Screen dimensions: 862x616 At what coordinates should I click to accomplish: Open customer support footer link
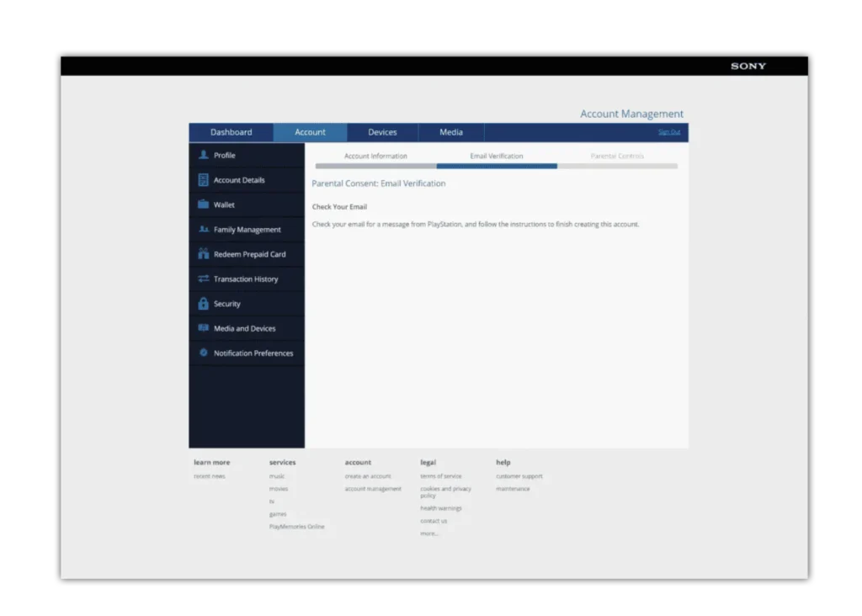coord(519,476)
